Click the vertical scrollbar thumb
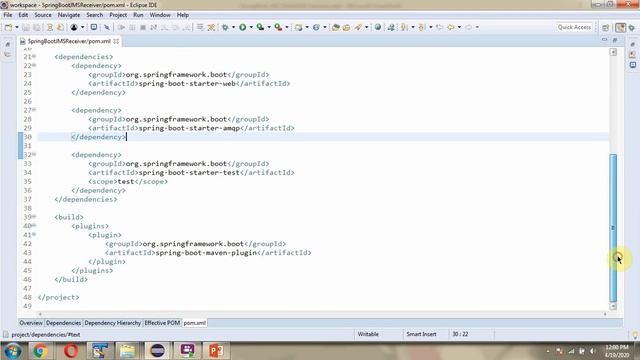 tap(613, 228)
